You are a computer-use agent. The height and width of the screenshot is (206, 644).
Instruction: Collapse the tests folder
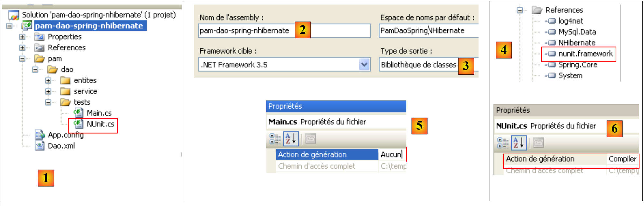[x=48, y=102]
